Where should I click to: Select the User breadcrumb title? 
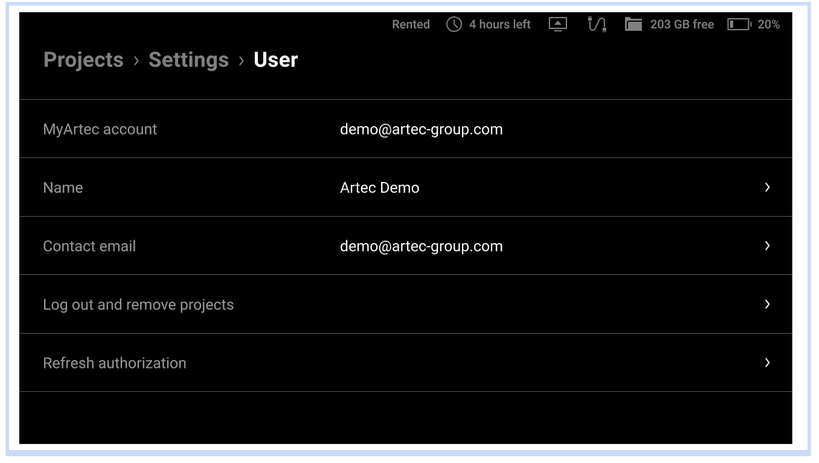(x=276, y=60)
